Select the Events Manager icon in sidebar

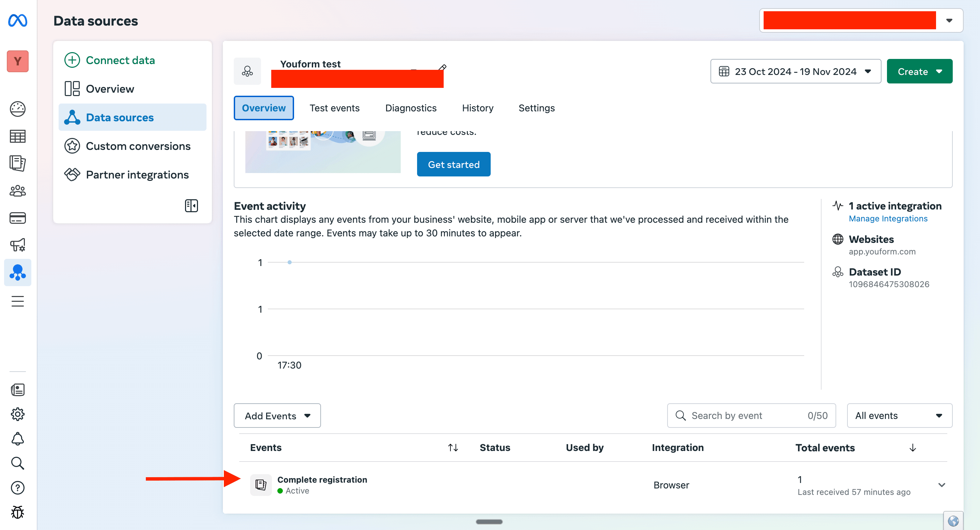(17, 272)
